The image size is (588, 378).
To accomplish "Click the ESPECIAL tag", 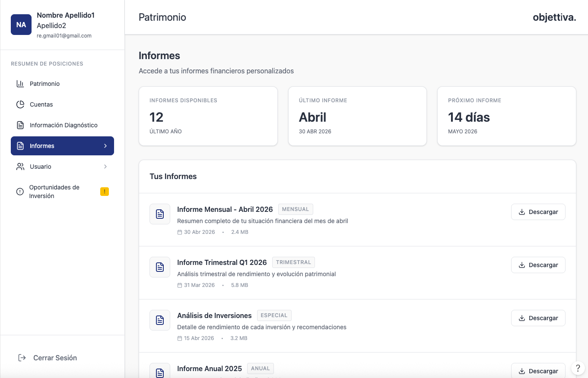I will pyautogui.click(x=274, y=315).
